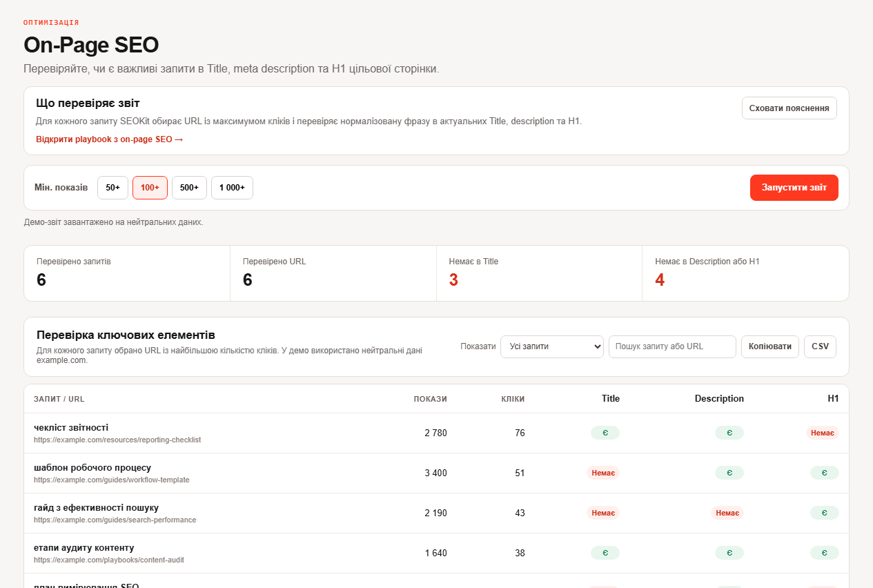
Task: Click the Title Немає badge for шаблон робочого процесу
Action: tap(603, 473)
